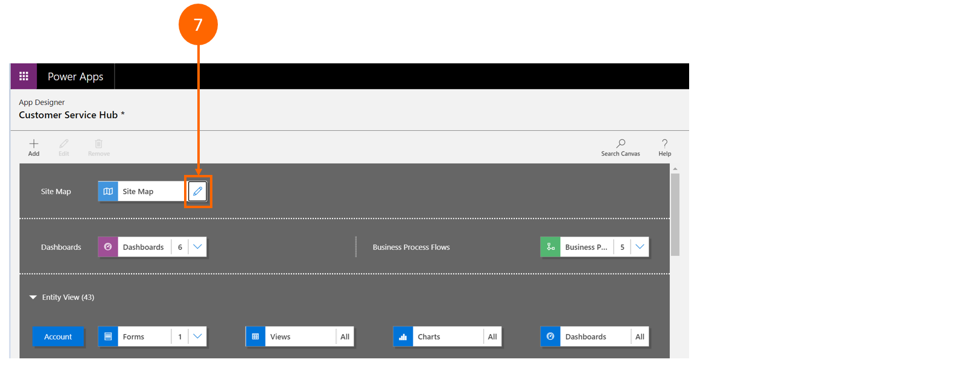Click the Site Map tile map icon
Image resolution: width=980 pixels, height=368 pixels.
coord(108,191)
